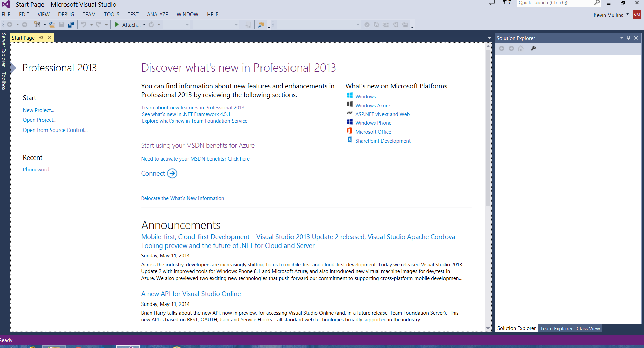Click the Quick Launch search box
Screen dimensions: 644x348
554,3
